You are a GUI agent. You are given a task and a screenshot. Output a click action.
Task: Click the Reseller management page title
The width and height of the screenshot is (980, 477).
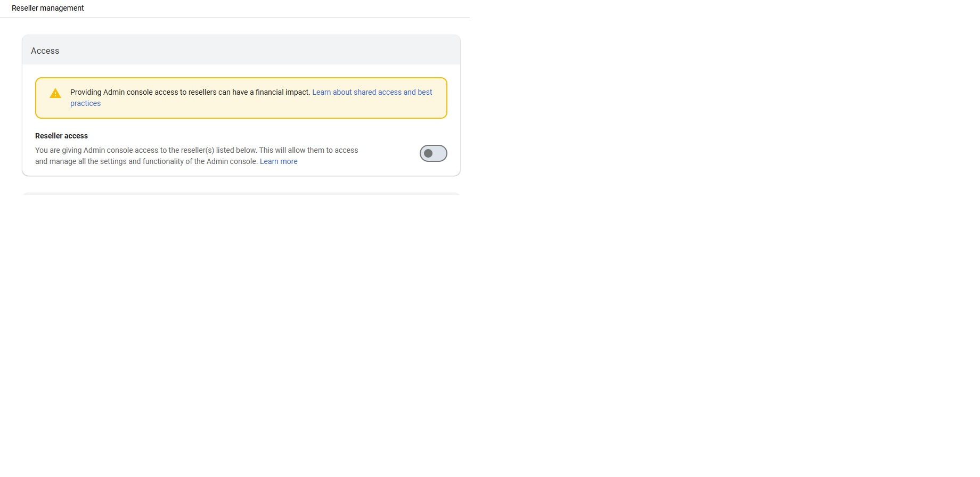click(48, 8)
